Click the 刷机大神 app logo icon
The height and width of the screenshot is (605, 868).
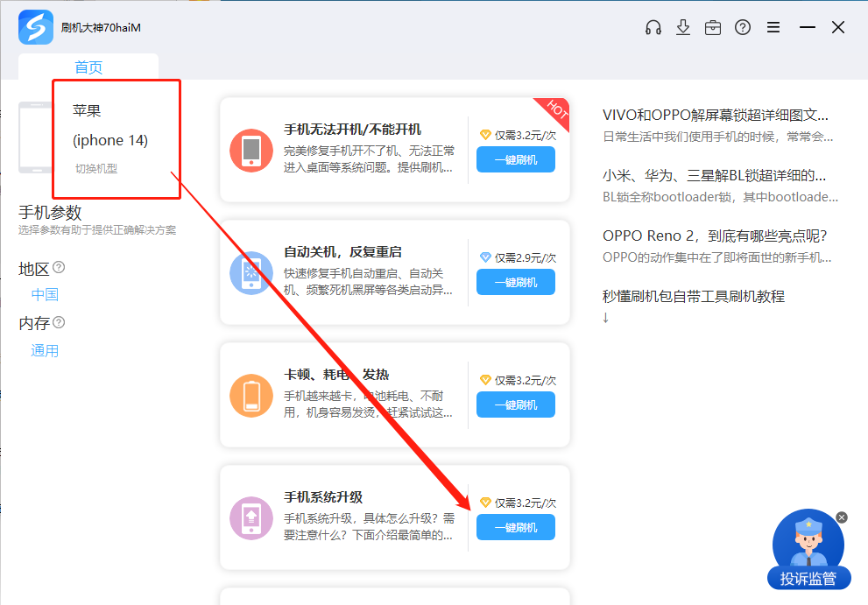tap(36, 27)
